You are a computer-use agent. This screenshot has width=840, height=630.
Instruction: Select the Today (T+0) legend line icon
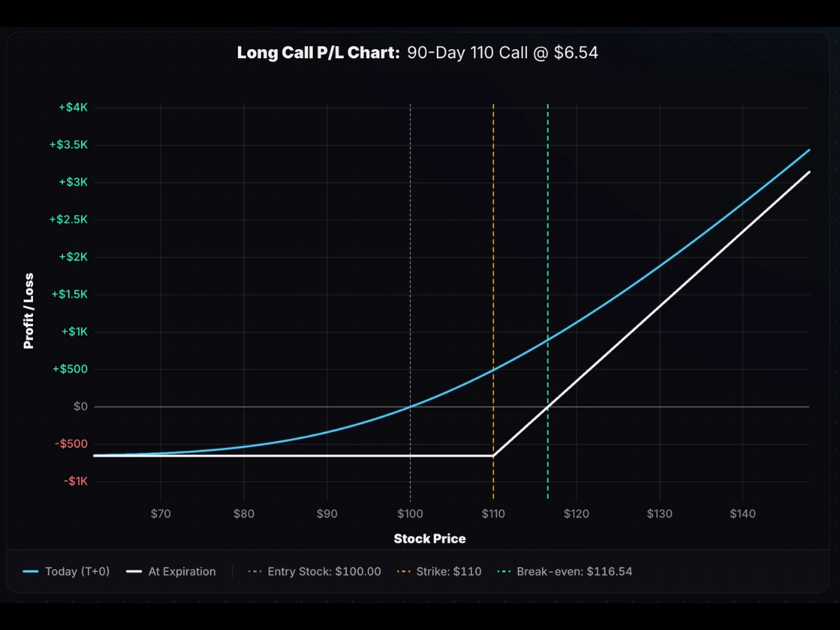29,571
